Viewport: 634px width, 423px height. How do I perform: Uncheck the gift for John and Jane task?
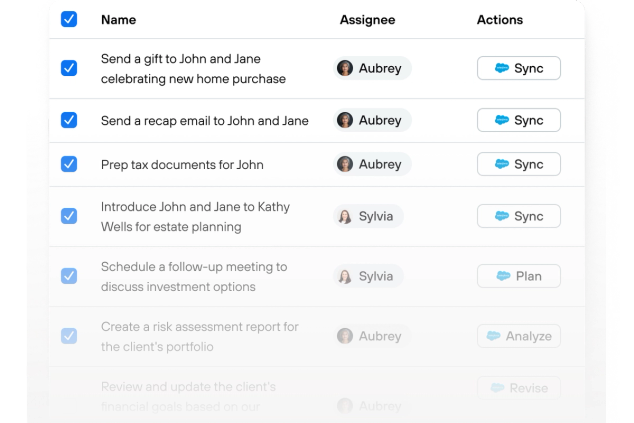click(x=69, y=68)
